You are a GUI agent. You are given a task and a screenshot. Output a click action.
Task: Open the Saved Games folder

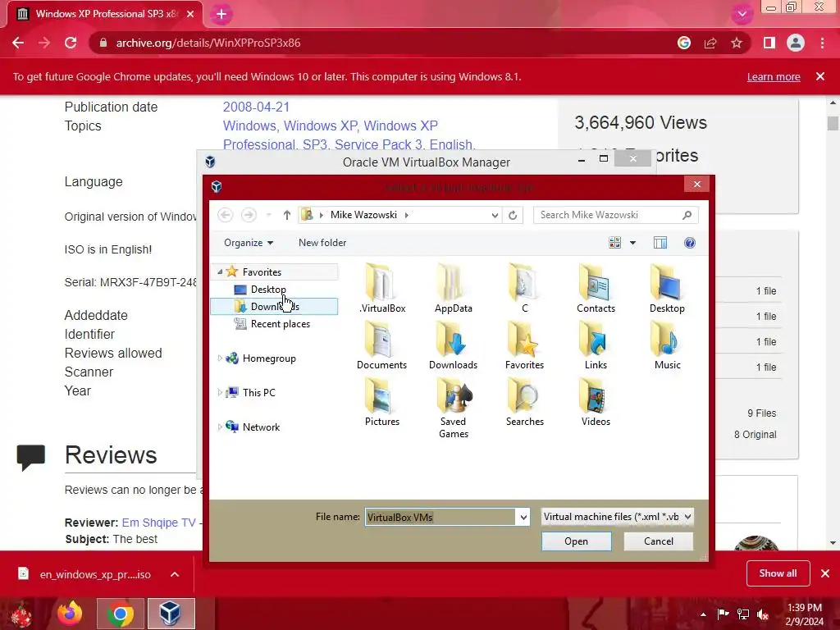453,408
